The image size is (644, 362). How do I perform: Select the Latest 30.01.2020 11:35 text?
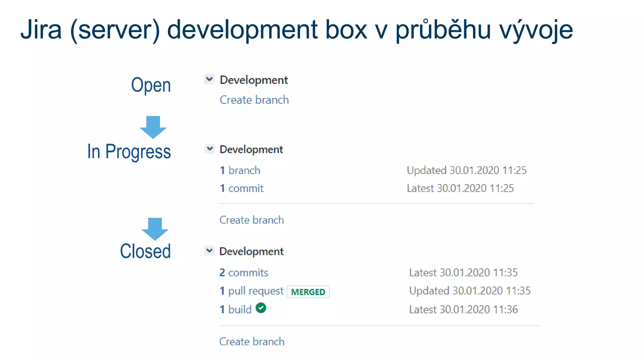(x=463, y=272)
